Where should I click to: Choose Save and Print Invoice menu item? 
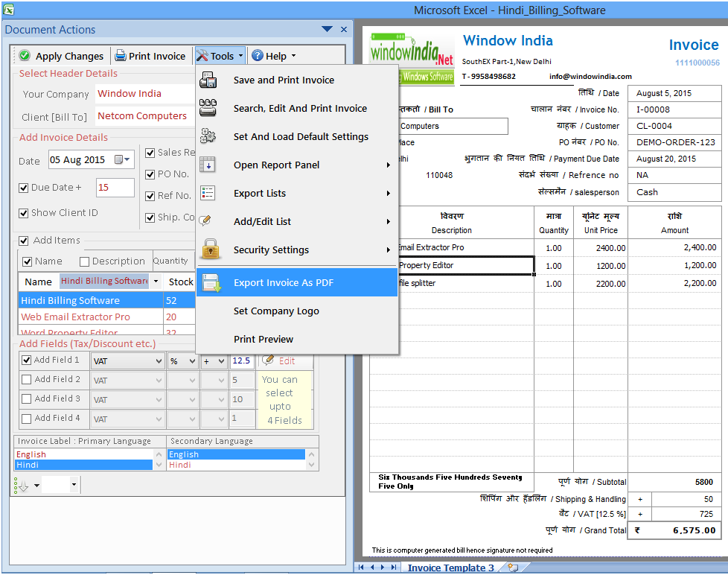click(297, 80)
